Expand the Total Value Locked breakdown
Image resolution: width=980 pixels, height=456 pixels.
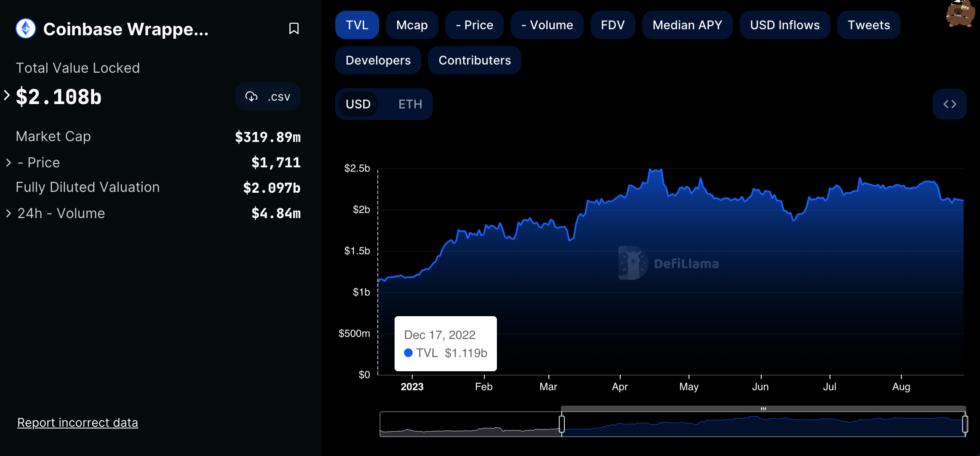[x=6, y=95]
